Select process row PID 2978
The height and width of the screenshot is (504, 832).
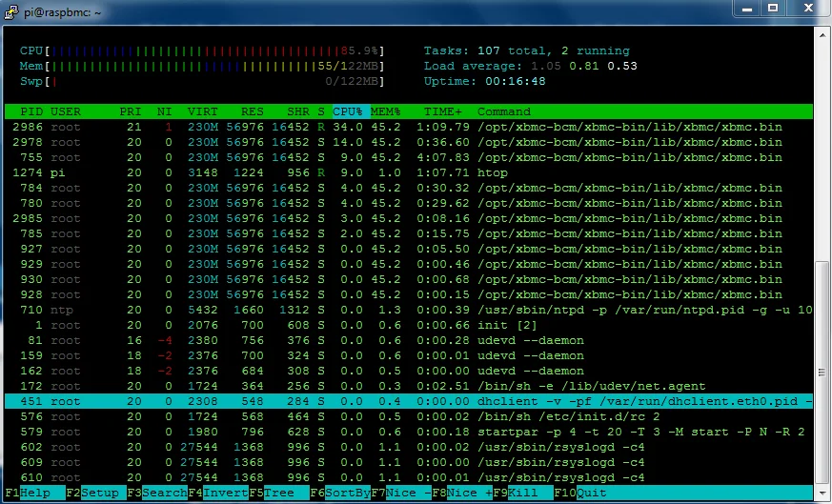[409, 143]
